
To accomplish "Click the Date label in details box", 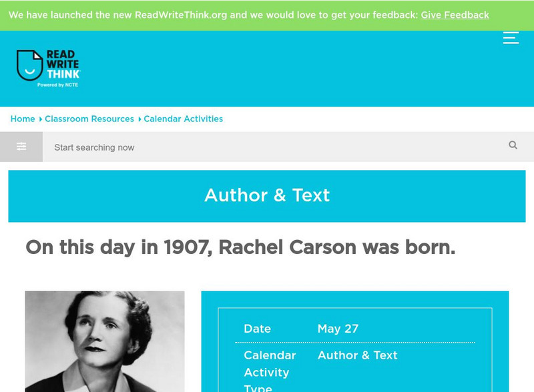I will click(257, 329).
